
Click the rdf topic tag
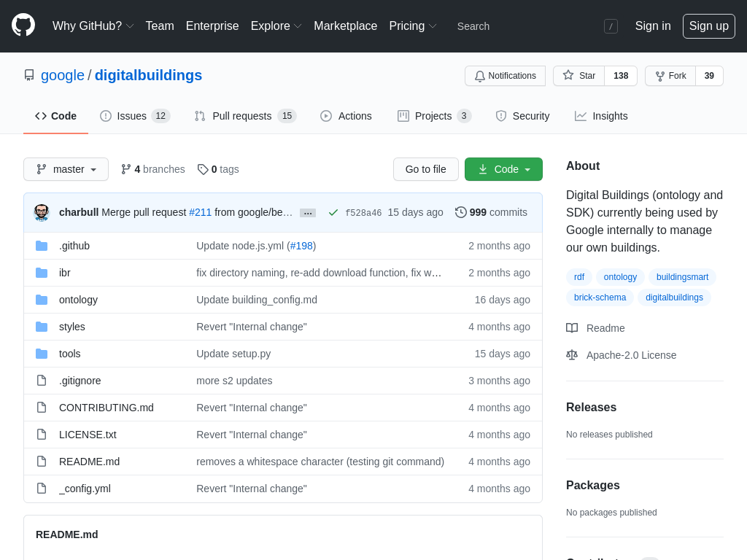[x=579, y=277]
